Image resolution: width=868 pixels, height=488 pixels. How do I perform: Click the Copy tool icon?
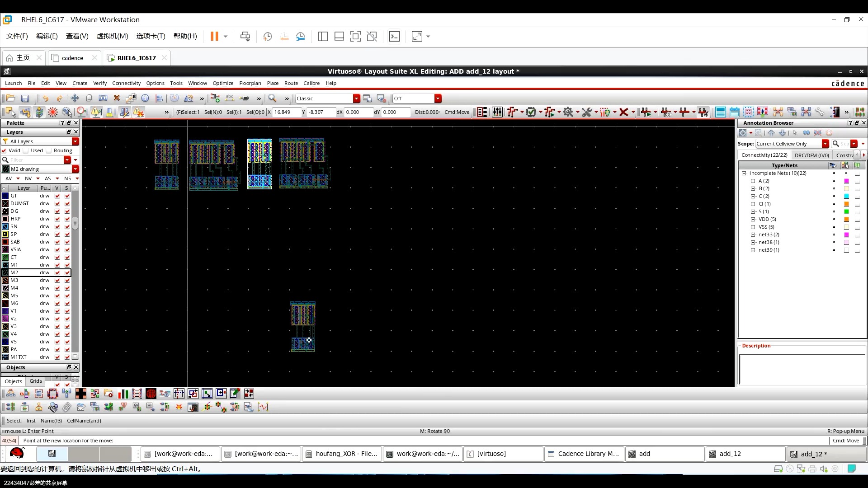coord(89,99)
